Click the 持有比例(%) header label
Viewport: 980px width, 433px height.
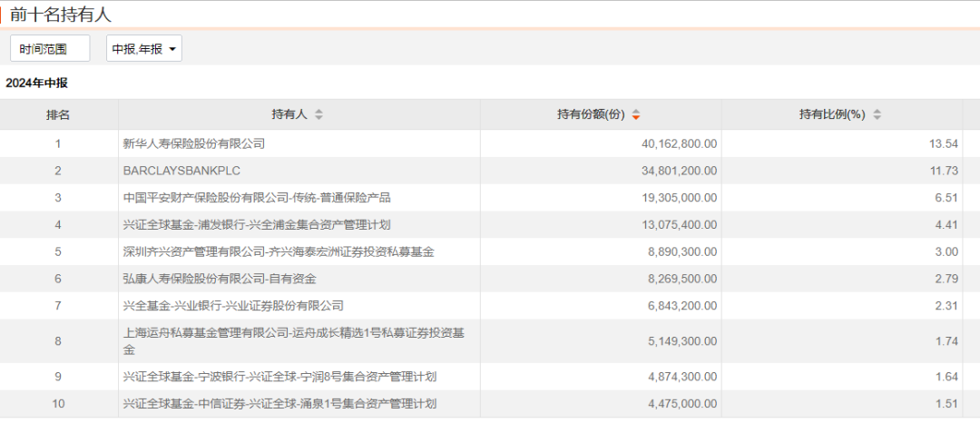pyautogui.click(x=832, y=115)
